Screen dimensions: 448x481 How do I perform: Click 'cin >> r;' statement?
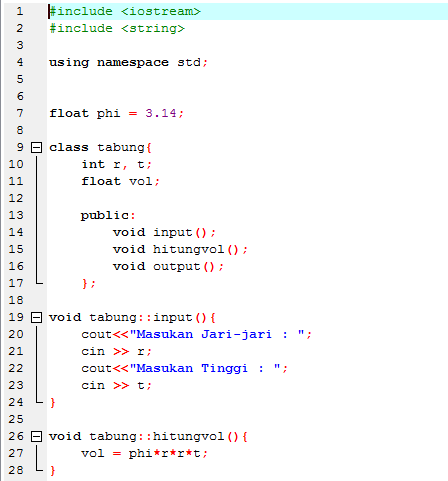tap(117, 352)
